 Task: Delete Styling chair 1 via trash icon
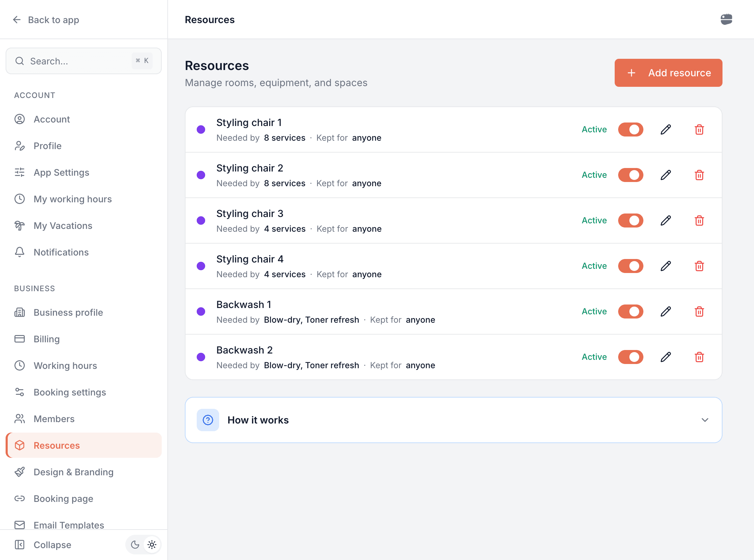[x=699, y=129]
